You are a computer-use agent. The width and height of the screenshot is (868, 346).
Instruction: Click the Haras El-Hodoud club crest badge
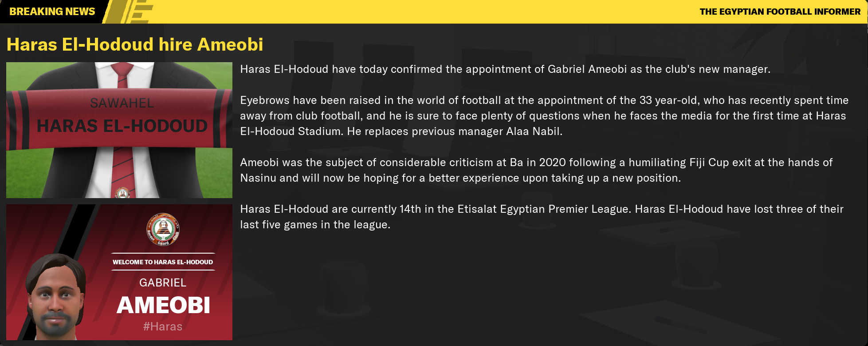163,229
